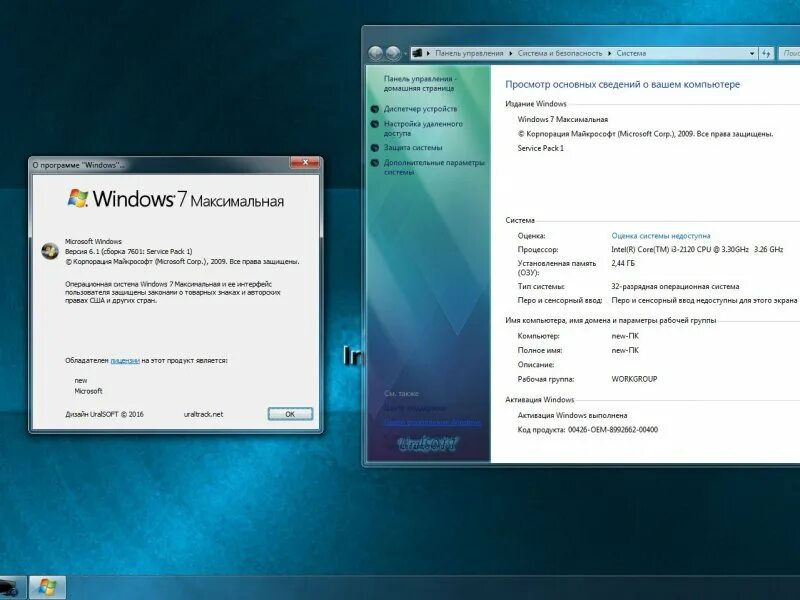Click 'Windows 7 Максимальная' under 'Издание Windows'
This screenshot has width=800, height=600.
[x=563, y=119]
